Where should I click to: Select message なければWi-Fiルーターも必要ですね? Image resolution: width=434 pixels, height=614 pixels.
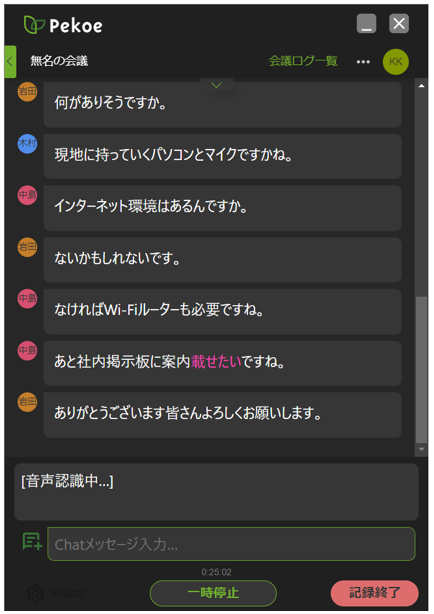[222, 311]
